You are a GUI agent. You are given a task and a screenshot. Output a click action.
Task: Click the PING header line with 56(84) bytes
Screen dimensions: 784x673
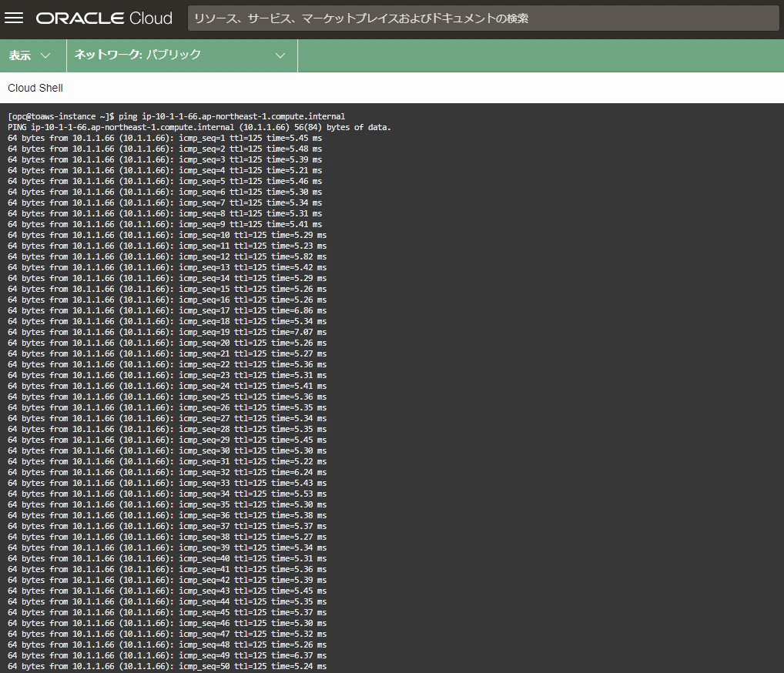pyautogui.click(x=199, y=128)
